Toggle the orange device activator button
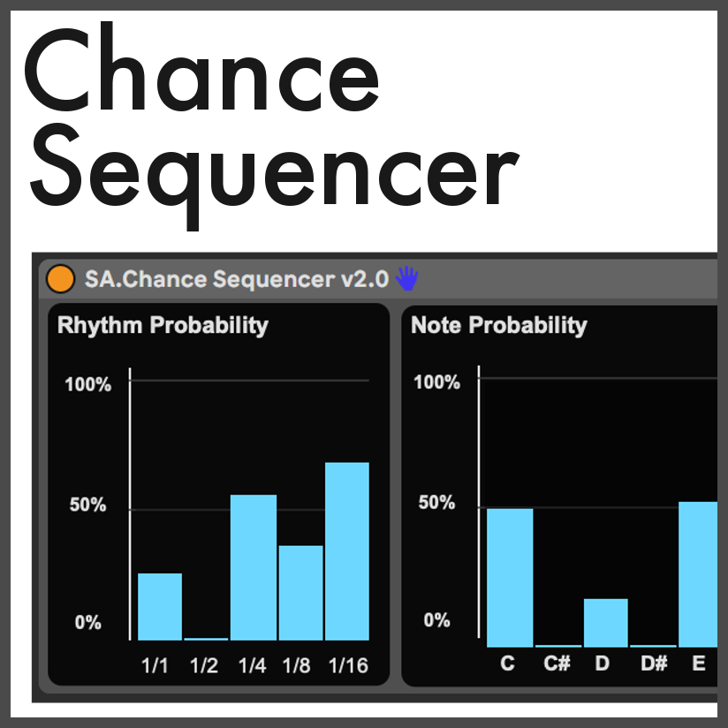Viewport: 728px width, 728px height. click(x=61, y=279)
